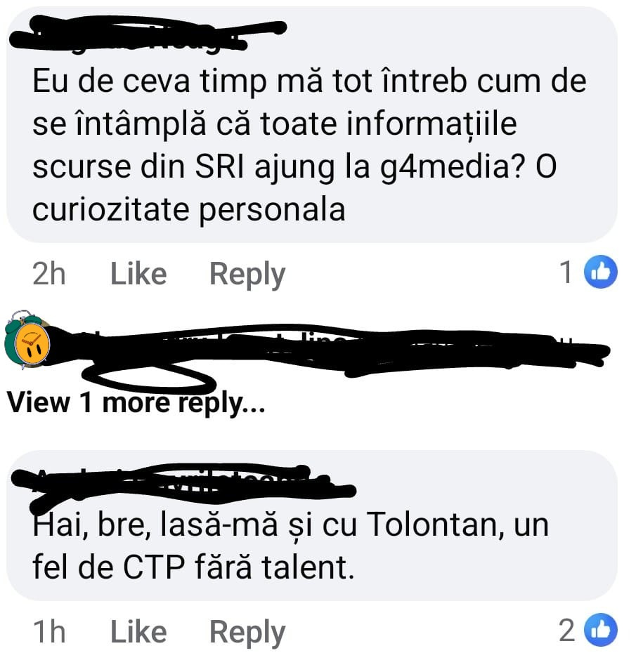Viewport: 643px width, 672px height.
Task: Select the words "curiozitate personala" in the first comment
Action: [x=189, y=211]
